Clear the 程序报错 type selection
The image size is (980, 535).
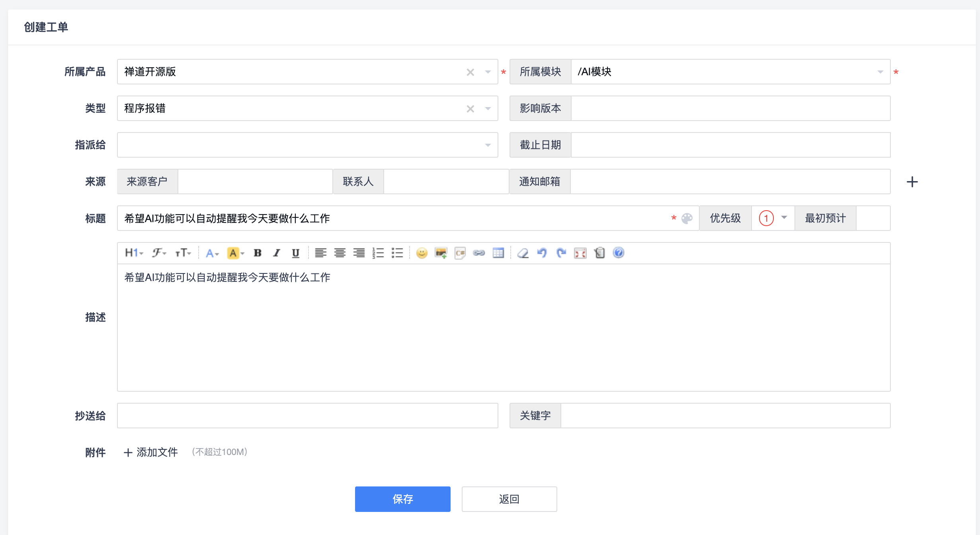(470, 108)
